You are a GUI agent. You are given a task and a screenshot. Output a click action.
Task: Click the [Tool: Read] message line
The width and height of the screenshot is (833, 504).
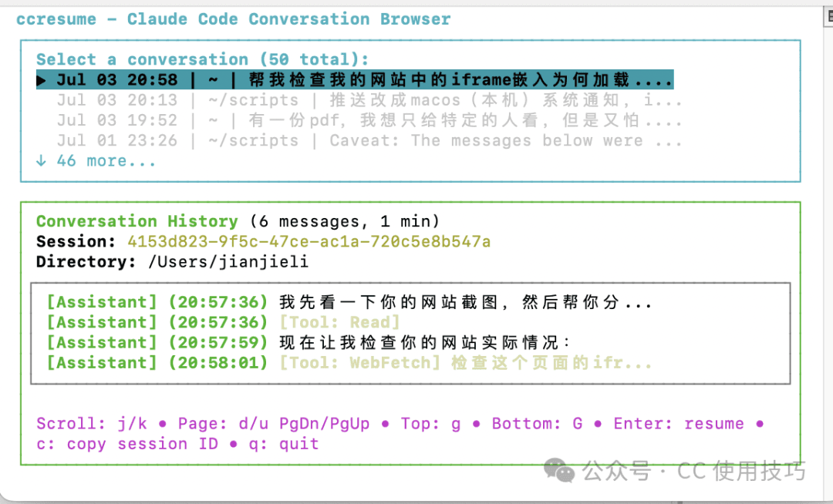tap(339, 322)
